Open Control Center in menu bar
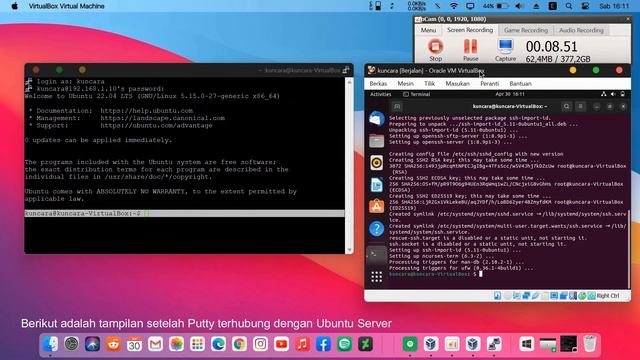Viewport: 640px width, 360px height. pos(585,6)
